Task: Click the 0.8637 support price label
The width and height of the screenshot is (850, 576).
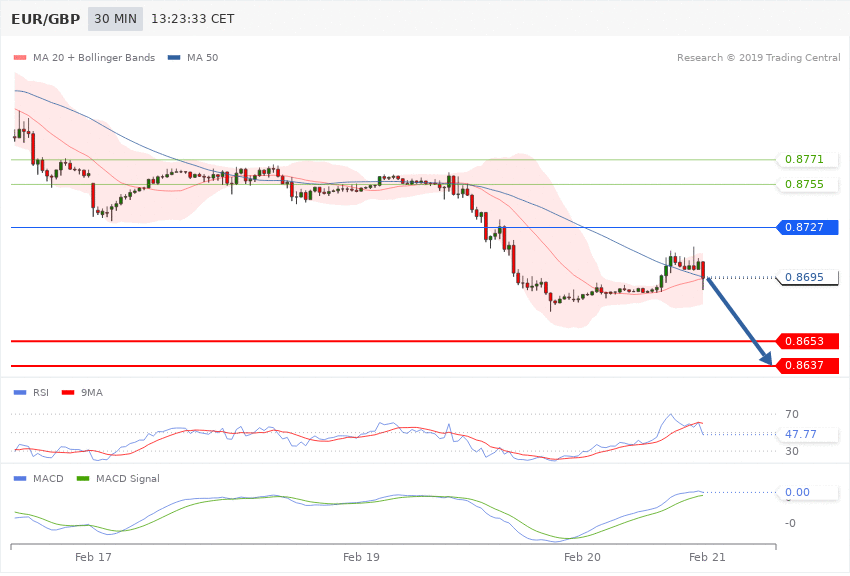Action: pos(808,366)
